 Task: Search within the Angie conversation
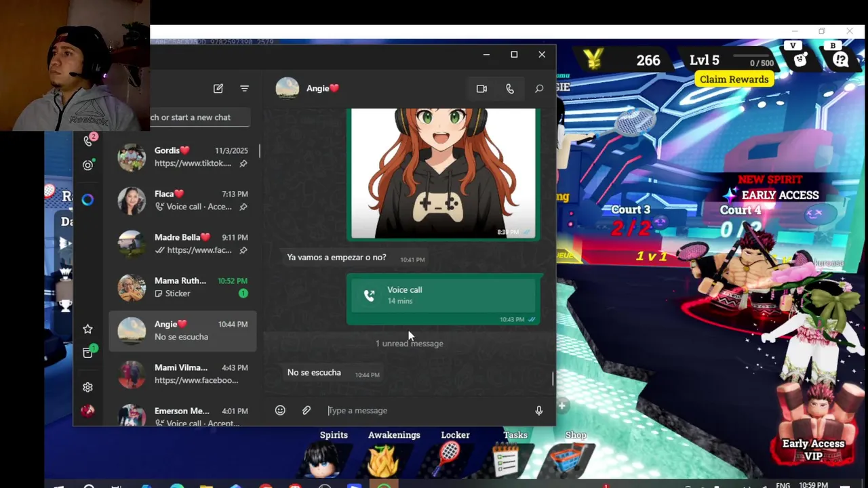point(539,89)
